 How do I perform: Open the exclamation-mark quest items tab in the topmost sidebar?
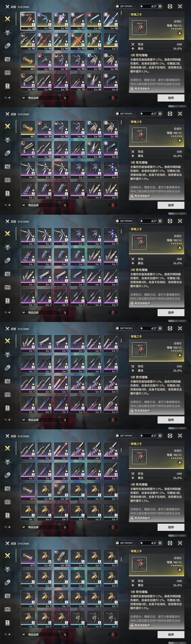tap(7, 86)
